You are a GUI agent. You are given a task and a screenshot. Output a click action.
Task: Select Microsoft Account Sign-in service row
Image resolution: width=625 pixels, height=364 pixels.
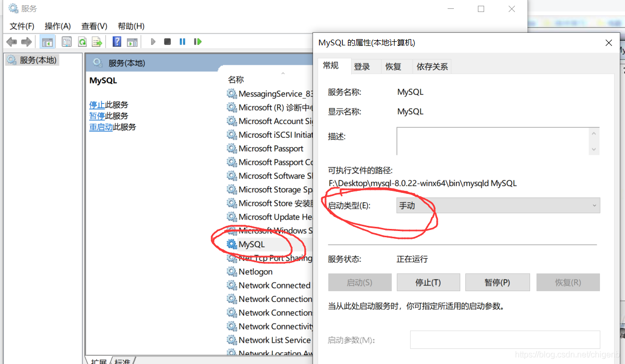(269, 121)
